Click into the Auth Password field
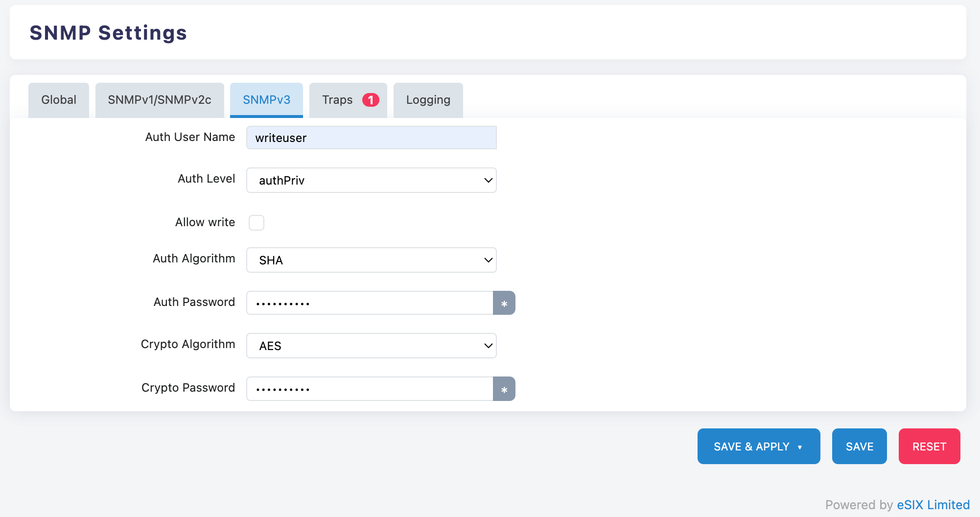Viewport: 980px width, 517px height. click(x=369, y=303)
